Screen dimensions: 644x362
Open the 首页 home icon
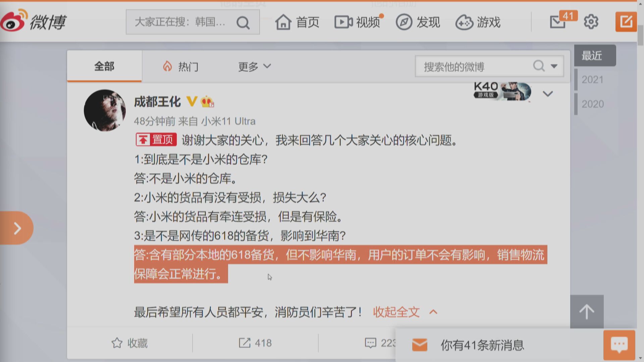[283, 22]
